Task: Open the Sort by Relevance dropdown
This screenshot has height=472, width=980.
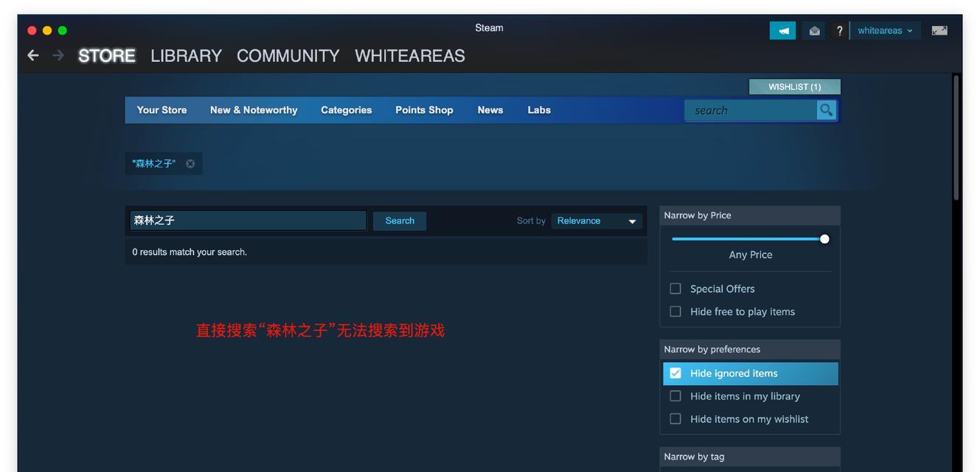Action: click(597, 221)
